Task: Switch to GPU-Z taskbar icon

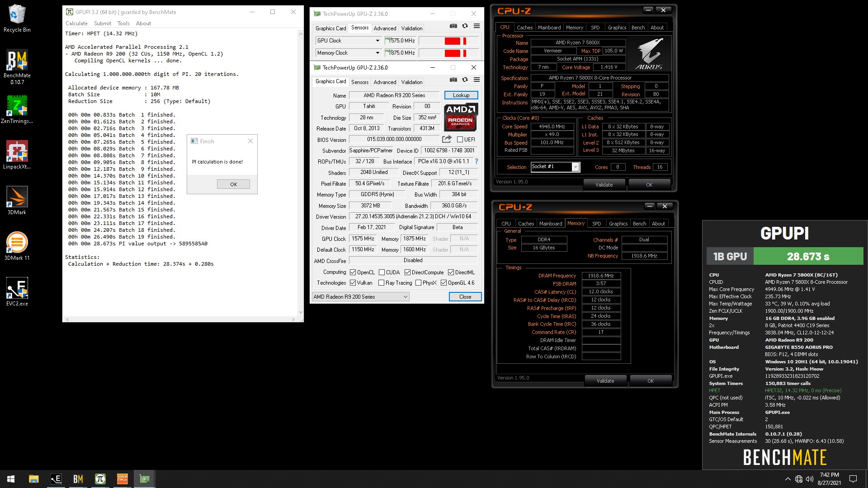Action: [x=145, y=479]
